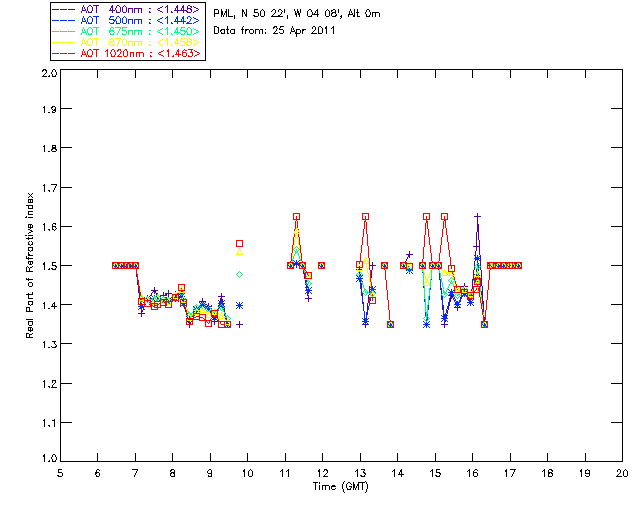Click the isolated blue asterisk marker before 10 GMT
Image resolution: width=640 pixels, height=512 pixels.
click(x=240, y=305)
